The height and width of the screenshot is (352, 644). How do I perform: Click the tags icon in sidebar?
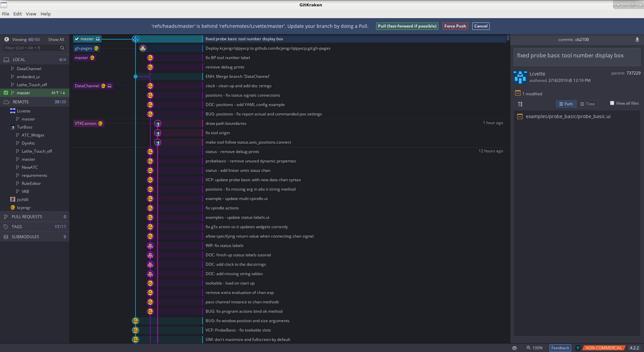6,227
